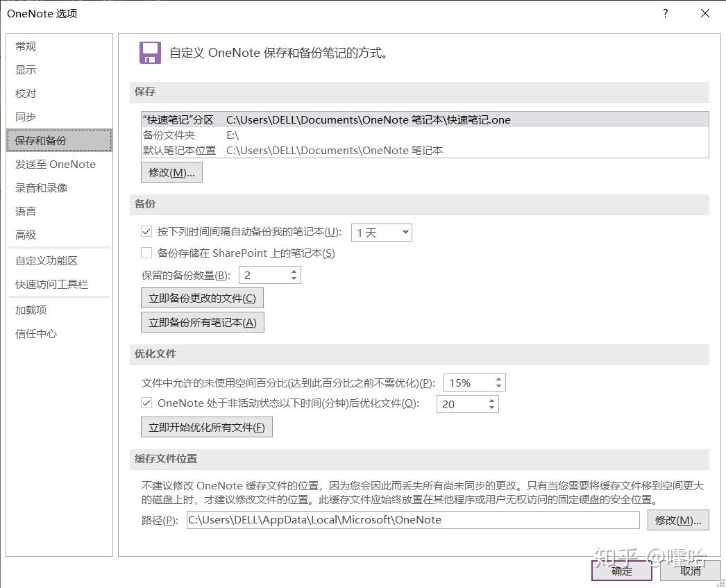Open the 发送至 OneNote category
The height and width of the screenshot is (588, 726).
coord(55,165)
